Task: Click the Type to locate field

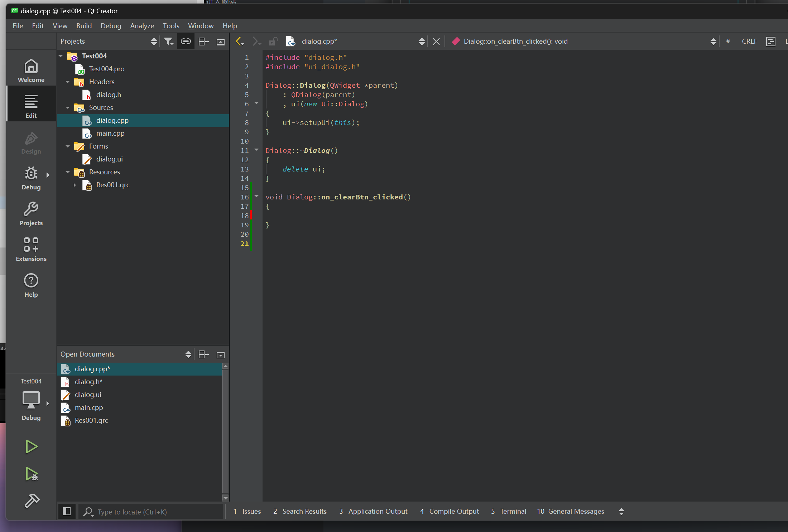Action: tap(150, 512)
